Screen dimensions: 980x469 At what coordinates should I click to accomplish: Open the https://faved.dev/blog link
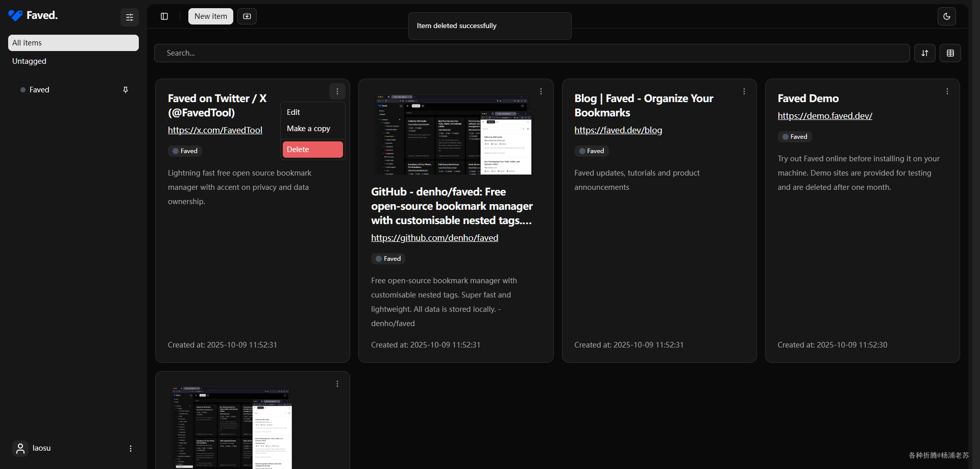[x=618, y=130]
